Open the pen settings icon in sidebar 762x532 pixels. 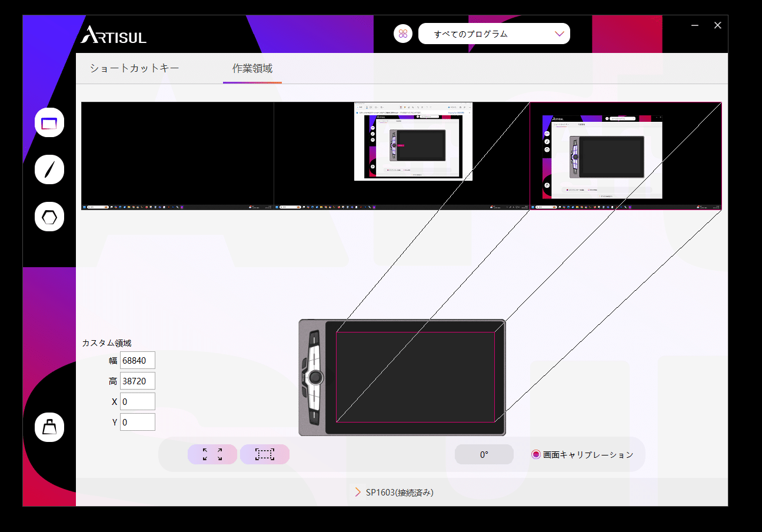click(x=49, y=169)
